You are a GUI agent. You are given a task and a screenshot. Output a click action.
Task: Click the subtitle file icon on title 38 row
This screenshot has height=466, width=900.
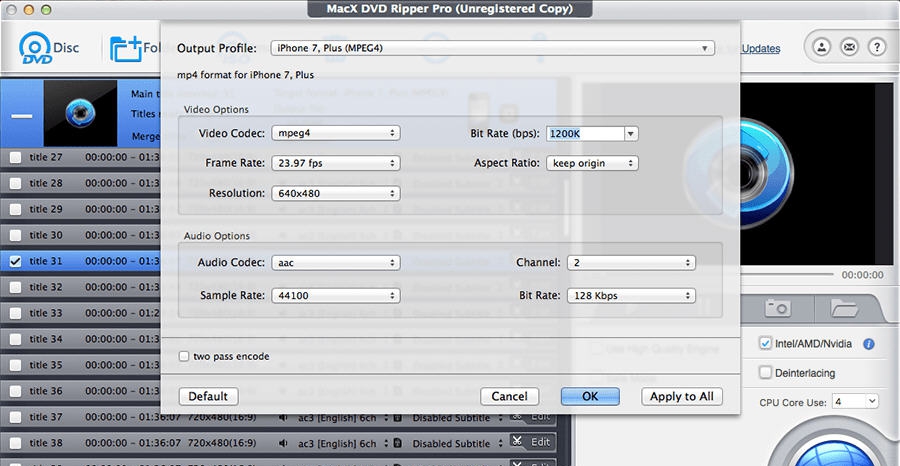click(397, 444)
